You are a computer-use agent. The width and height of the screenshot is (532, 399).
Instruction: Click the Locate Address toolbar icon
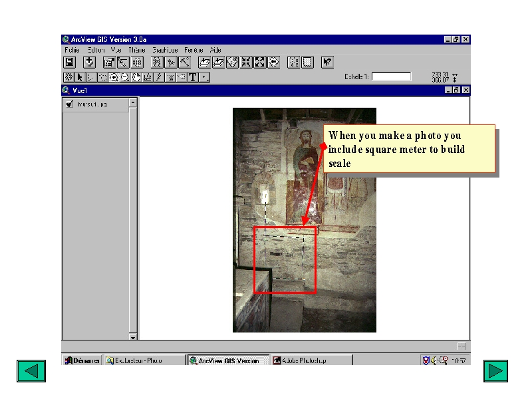coord(171,62)
